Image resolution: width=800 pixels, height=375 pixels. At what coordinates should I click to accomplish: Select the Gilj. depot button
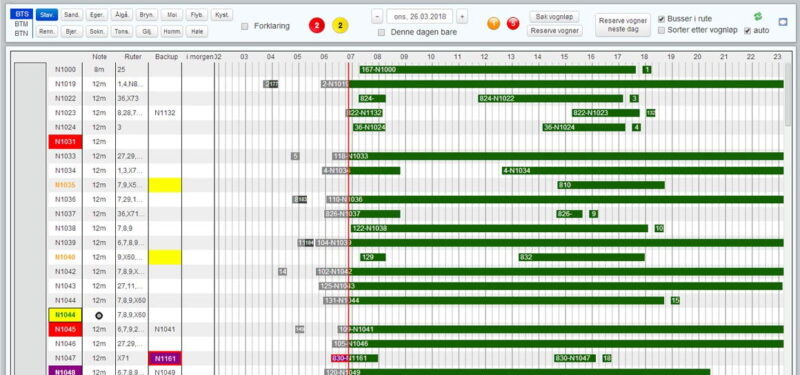(147, 31)
